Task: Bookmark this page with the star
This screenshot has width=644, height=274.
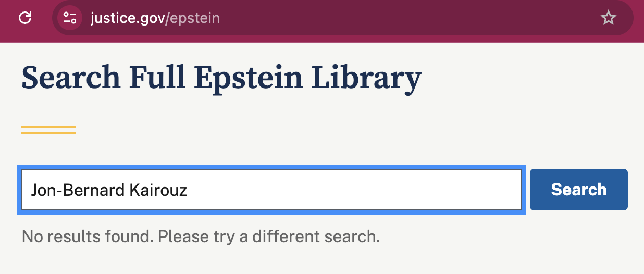Action: point(608,19)
